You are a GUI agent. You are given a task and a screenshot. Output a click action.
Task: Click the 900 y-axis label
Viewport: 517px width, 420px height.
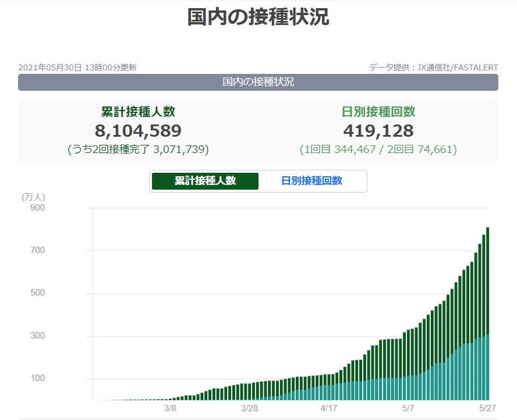[38, 208]
